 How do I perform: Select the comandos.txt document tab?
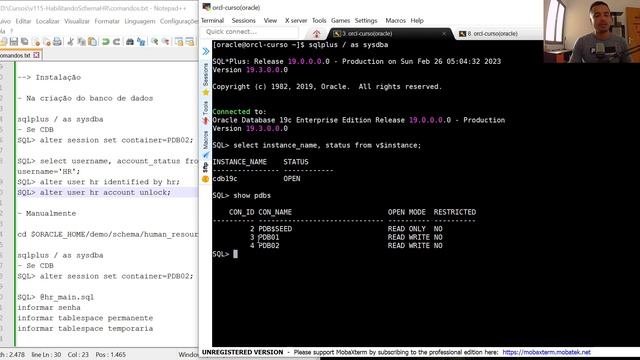(15, 55)
